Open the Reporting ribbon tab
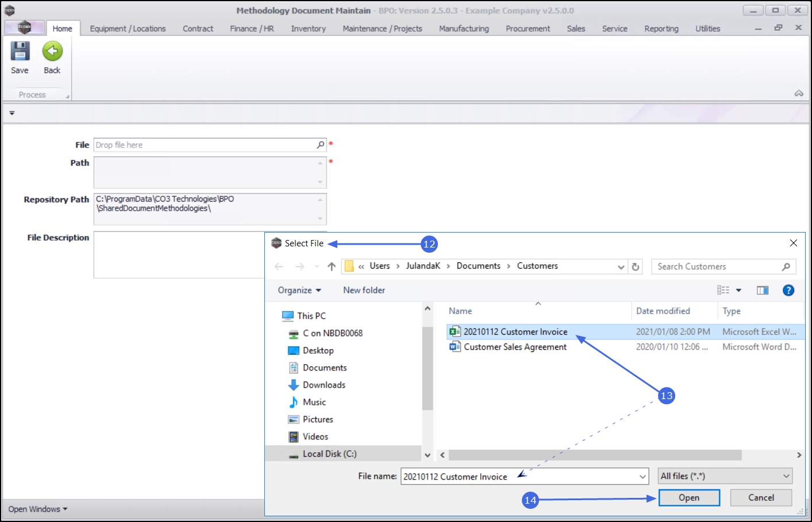The height and width of the screenshot is (522, 812). 661,29
